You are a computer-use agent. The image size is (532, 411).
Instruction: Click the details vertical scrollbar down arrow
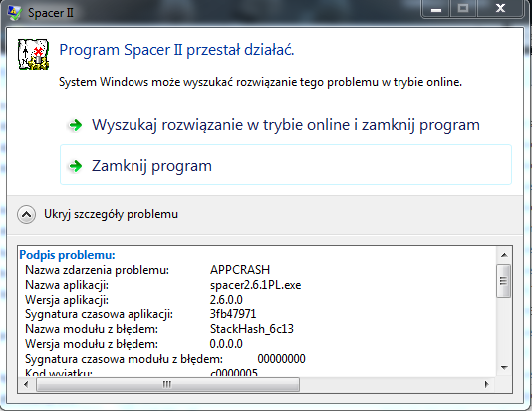pyautogui.click(x=504, y=368)
